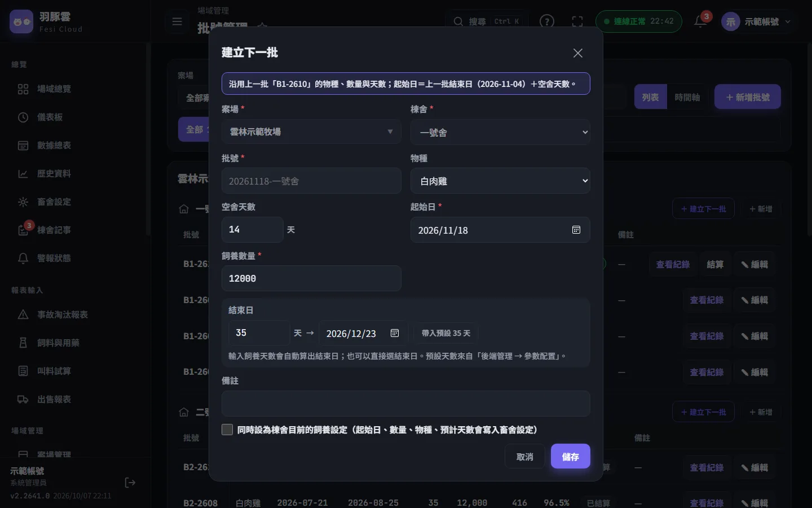
Task: Open 場域總覽 in sidebar
Action: (74, 89)
